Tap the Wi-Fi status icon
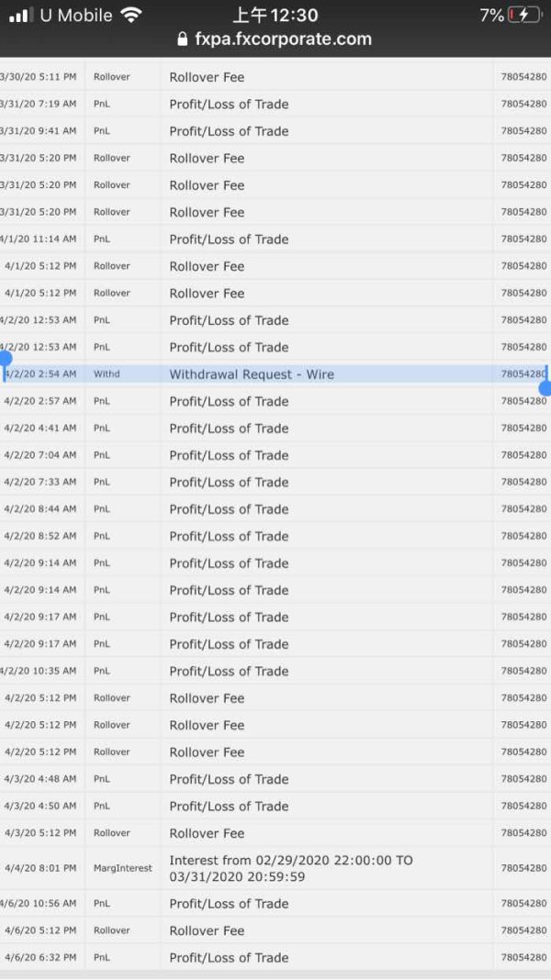The width and height of the screenshot is (551, 980). (130, 15)
